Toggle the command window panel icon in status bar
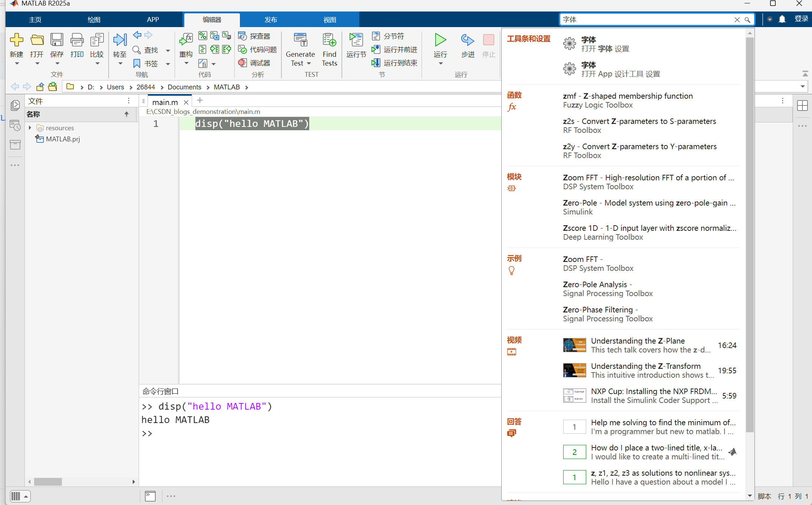 tap(150, 496)
